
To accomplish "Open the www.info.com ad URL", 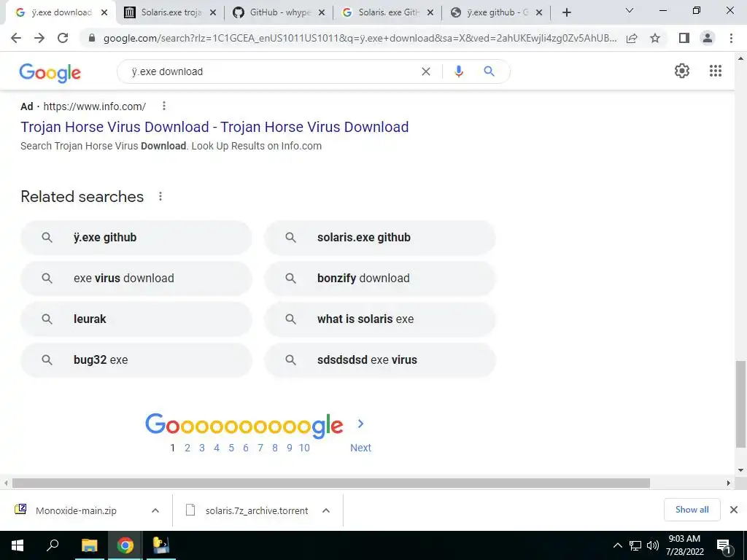I will [94, 106].
